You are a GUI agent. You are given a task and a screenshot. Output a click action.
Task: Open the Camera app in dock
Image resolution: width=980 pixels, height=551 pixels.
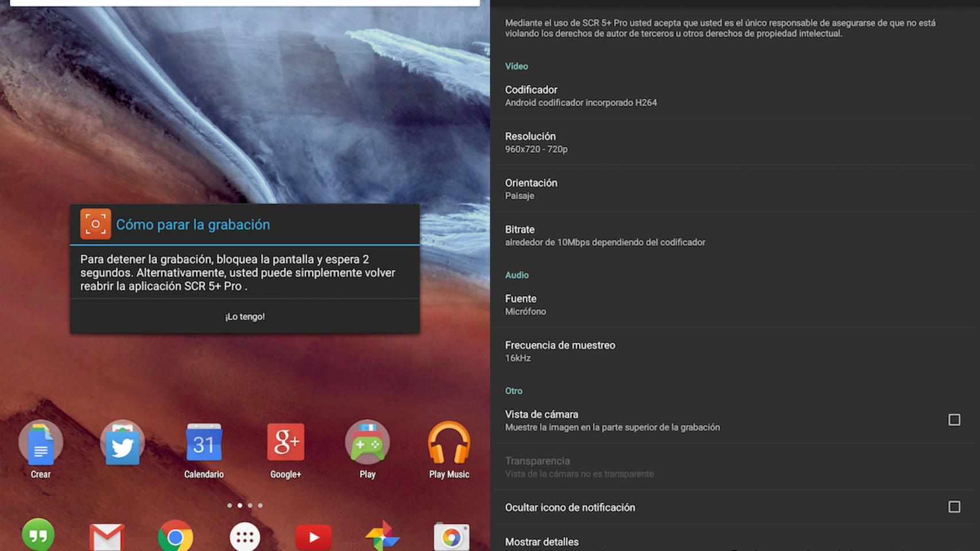[451, 537]
